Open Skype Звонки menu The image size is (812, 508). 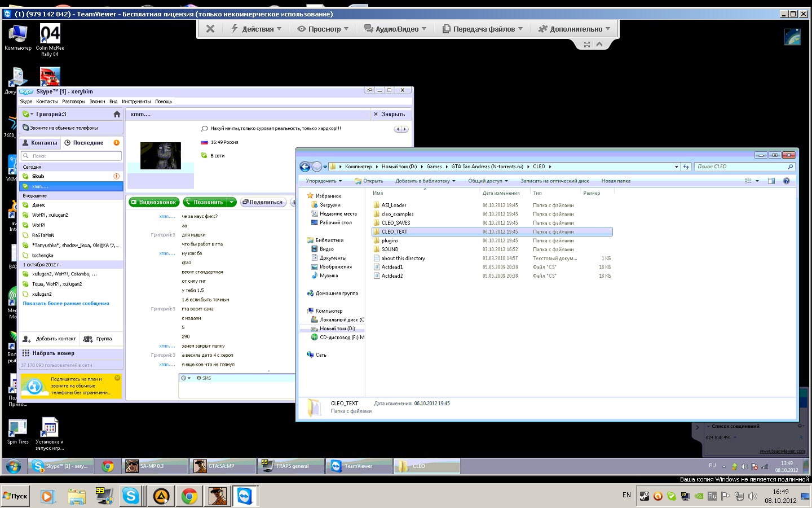[x=98, y=102]
